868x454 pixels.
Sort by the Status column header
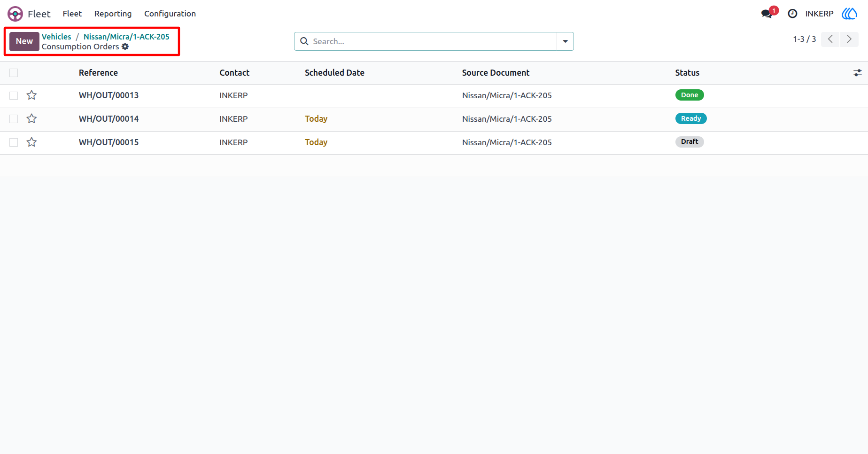(687, 73)
